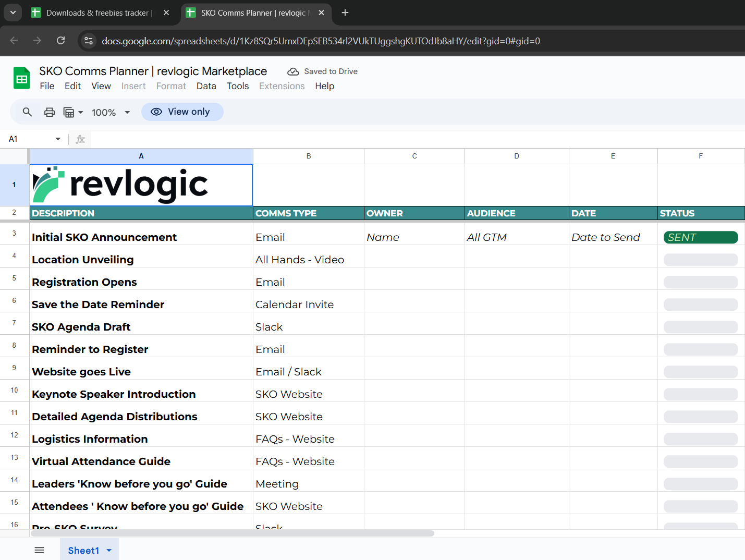Select column A header
This screenshot has height=560, width=745.
tap(141, 156)
